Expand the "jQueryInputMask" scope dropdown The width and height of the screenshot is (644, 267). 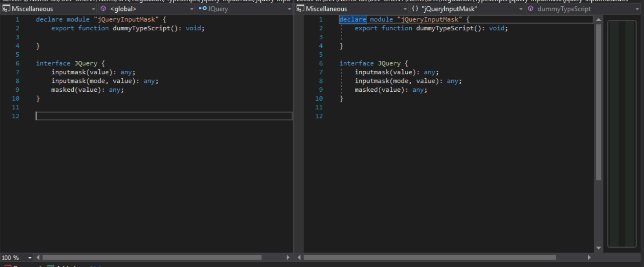521,9
